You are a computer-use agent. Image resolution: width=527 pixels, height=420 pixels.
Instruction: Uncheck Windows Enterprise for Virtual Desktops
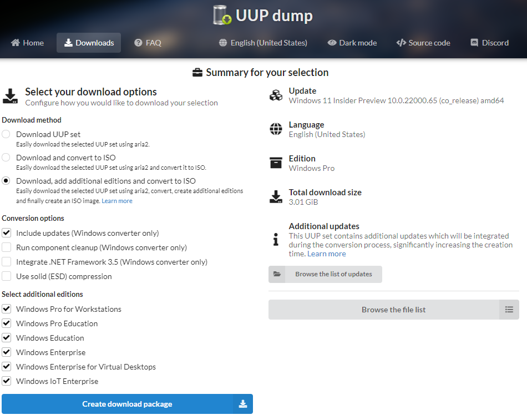point(7,367)
